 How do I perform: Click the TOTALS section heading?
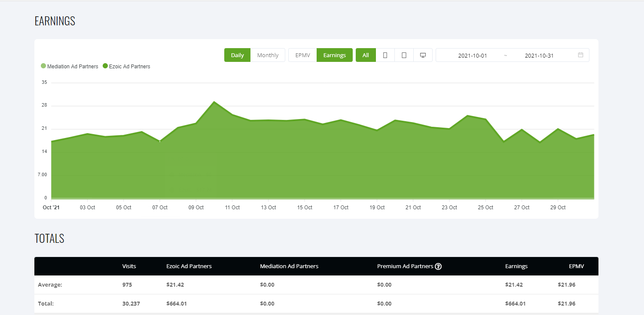[x=49, y=239]
